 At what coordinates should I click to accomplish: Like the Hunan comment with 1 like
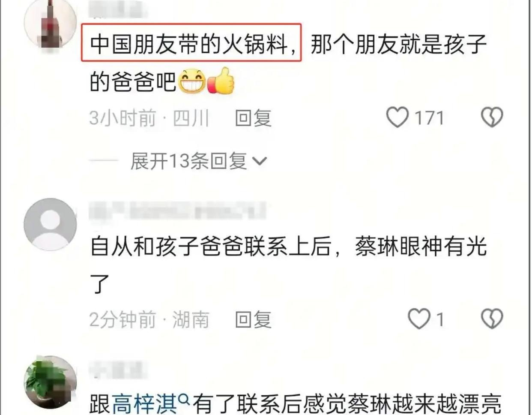click(418, 319)
